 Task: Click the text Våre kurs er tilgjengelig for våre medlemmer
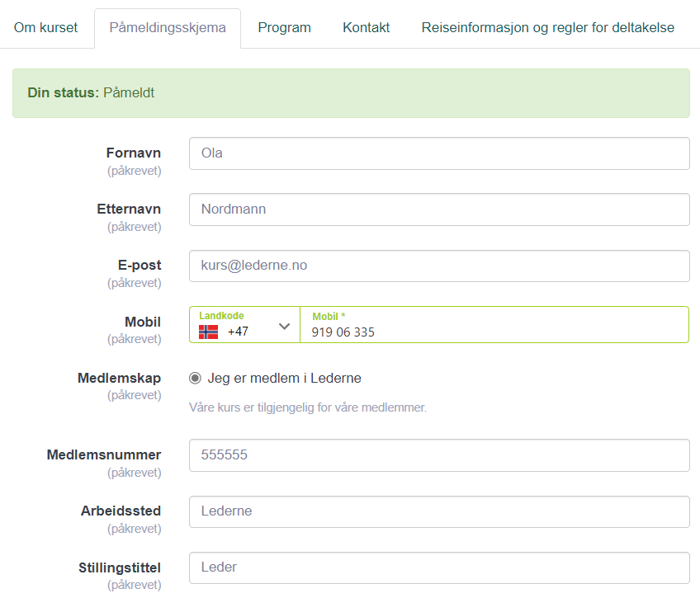pos(308,407)
